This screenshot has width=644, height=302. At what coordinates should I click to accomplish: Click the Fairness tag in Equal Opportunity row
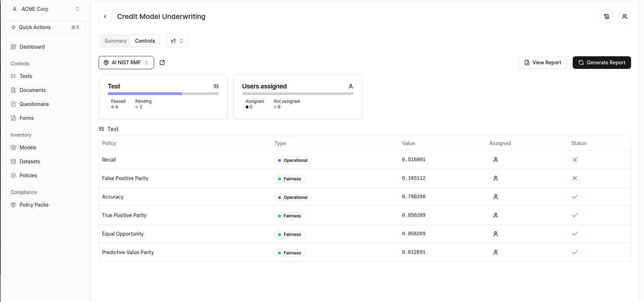coord(289,235)
